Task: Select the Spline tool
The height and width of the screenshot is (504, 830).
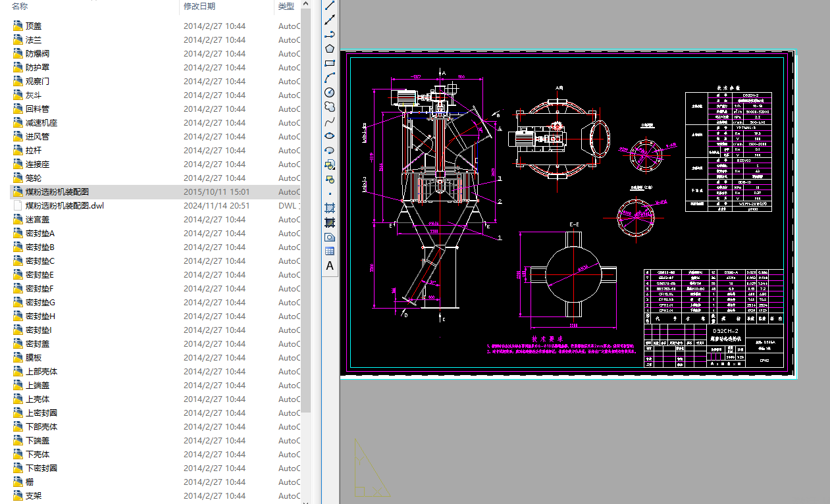Action: pos(330,121)
